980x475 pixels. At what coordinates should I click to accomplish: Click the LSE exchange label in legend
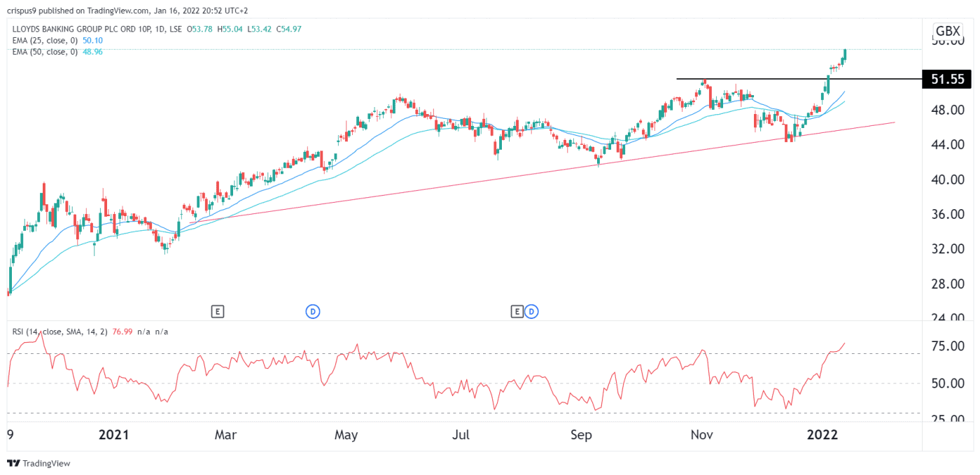[175, 29]
